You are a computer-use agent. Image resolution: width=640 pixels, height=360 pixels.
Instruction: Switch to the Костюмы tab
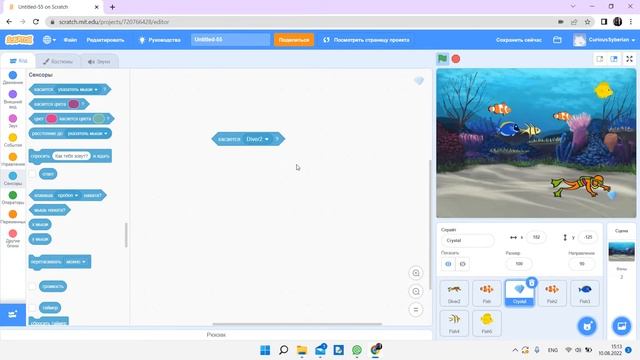click(x=58, y=62)
